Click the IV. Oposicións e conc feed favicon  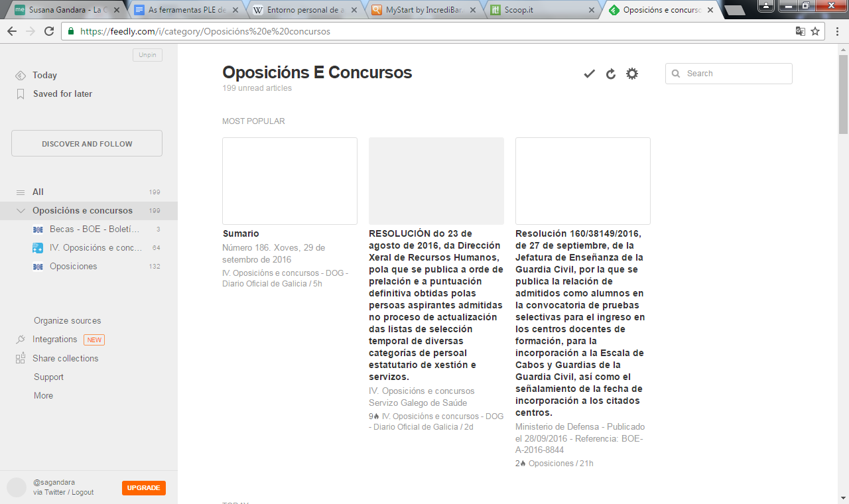click(x=38, y=248)
